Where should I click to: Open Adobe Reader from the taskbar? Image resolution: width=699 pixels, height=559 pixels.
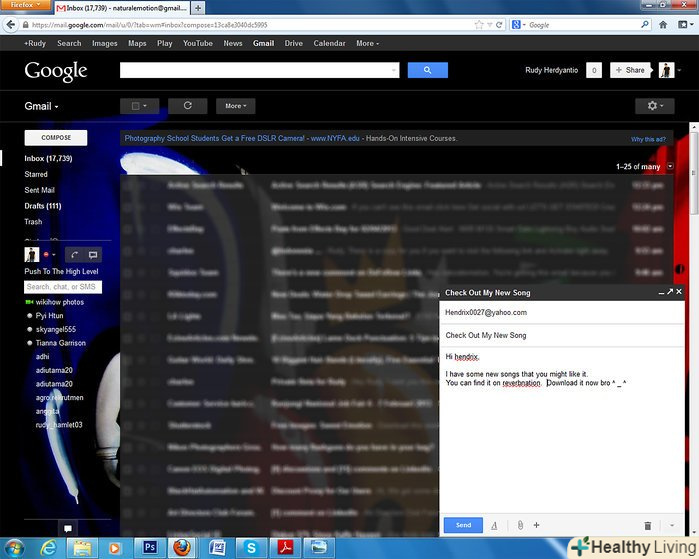pos(285,547)
